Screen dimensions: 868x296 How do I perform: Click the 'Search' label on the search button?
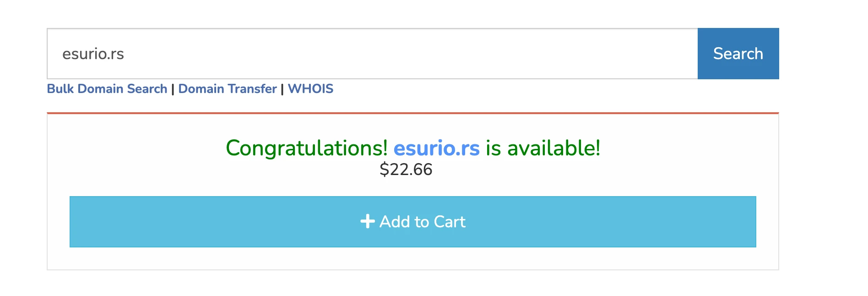click(738, 54)
